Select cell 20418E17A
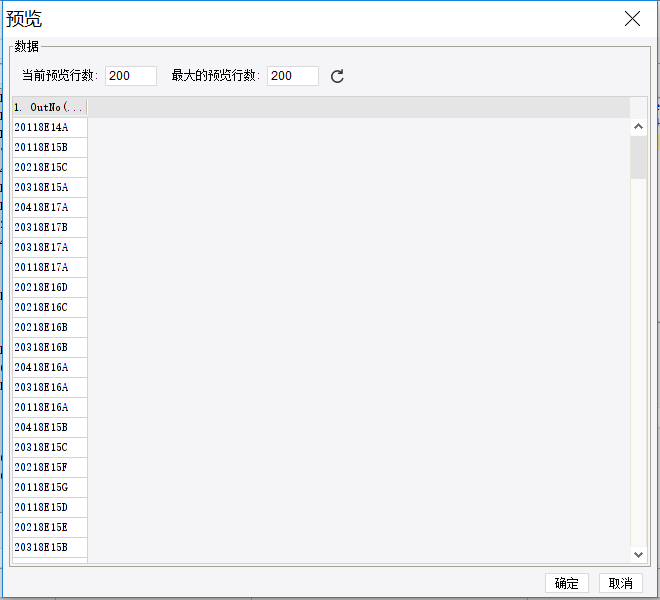 50,207
